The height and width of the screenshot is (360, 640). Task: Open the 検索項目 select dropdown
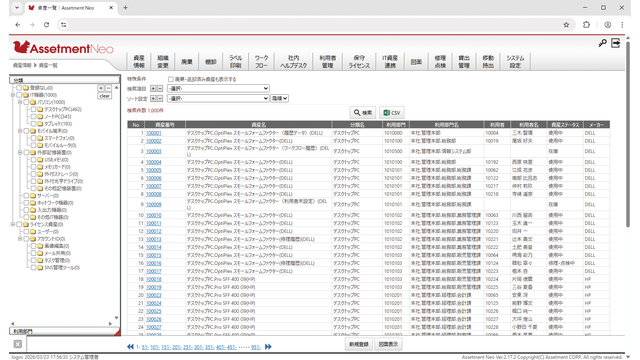coord(218,89)
